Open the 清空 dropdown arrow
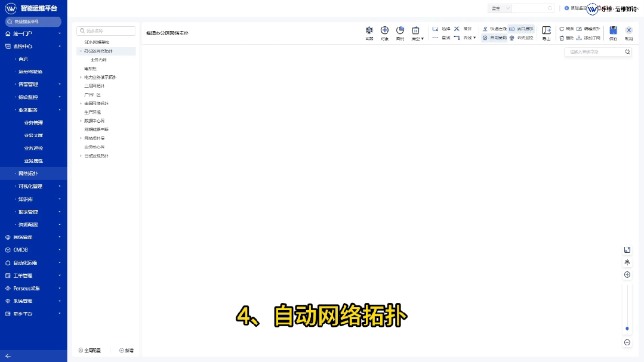 tap(423, 38)
